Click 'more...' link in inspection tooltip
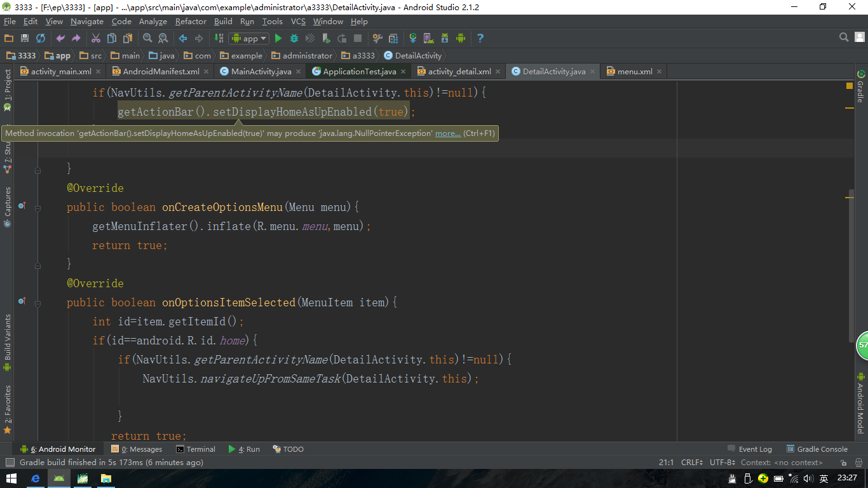The height and width of the screenshot is (488, 868). (448, 133)
